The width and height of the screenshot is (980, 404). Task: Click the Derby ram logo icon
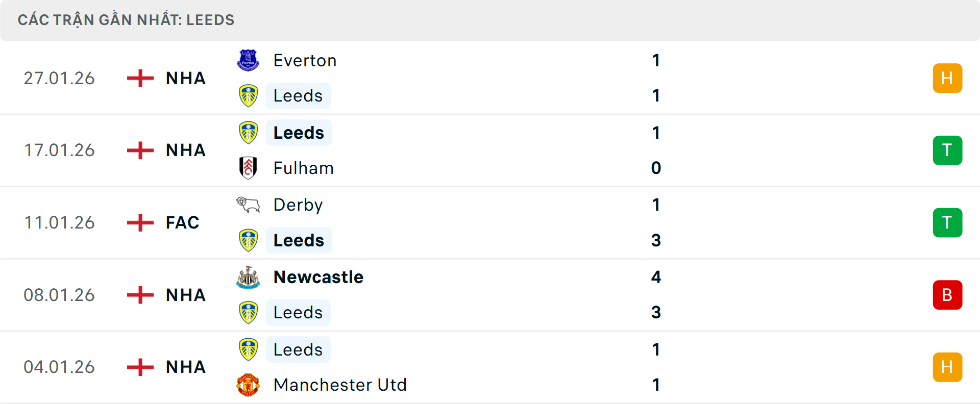point(248,205)
